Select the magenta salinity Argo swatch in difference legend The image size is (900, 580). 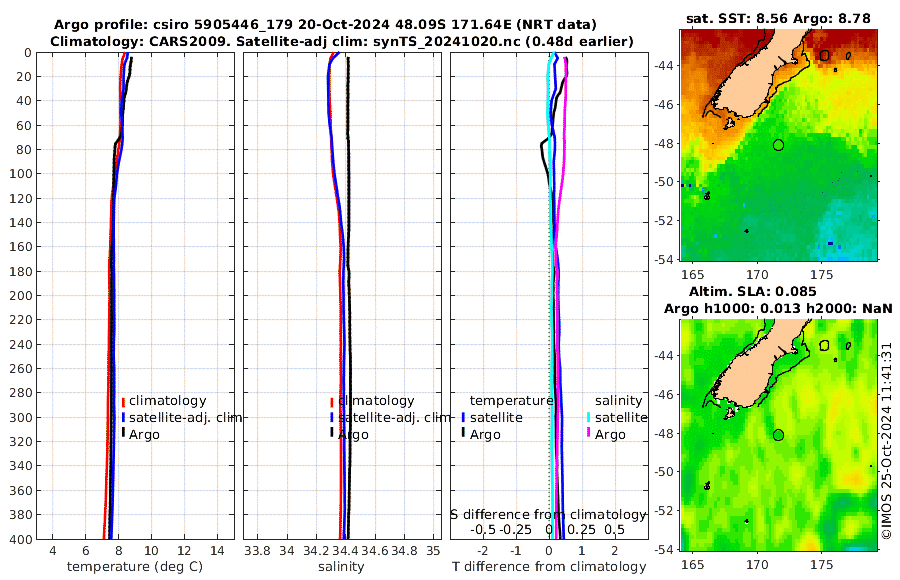pyautogui.click(x=589, y=433)
